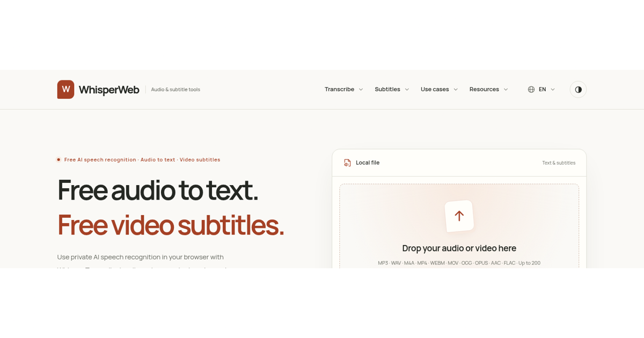Image resolution: width=644 pixels, height=338 pixels.
Task: Expand the Resources chevron arrow
Action: click(506, 90)
